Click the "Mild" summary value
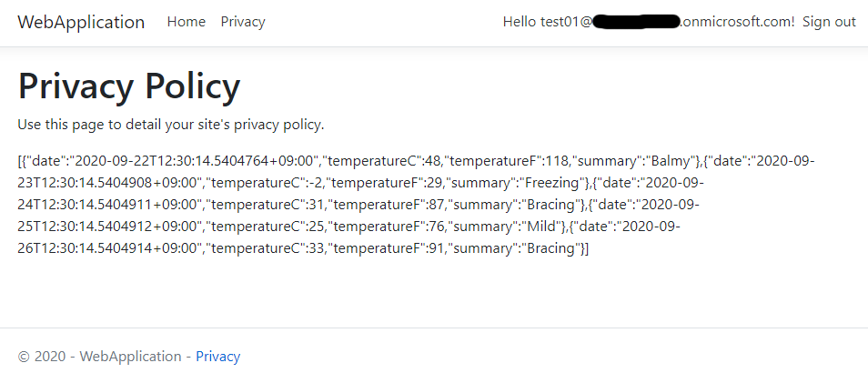 (x=545, y=227)
